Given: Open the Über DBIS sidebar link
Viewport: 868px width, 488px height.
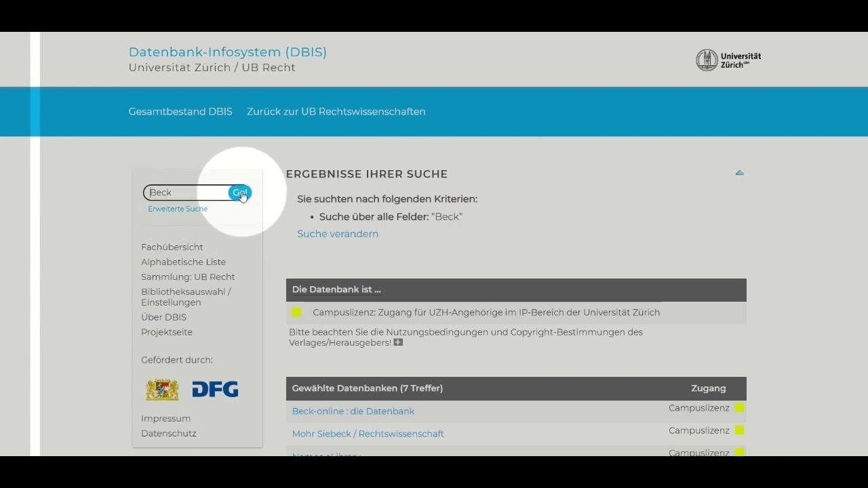Looking at the screenshot, I should (163, 317).
